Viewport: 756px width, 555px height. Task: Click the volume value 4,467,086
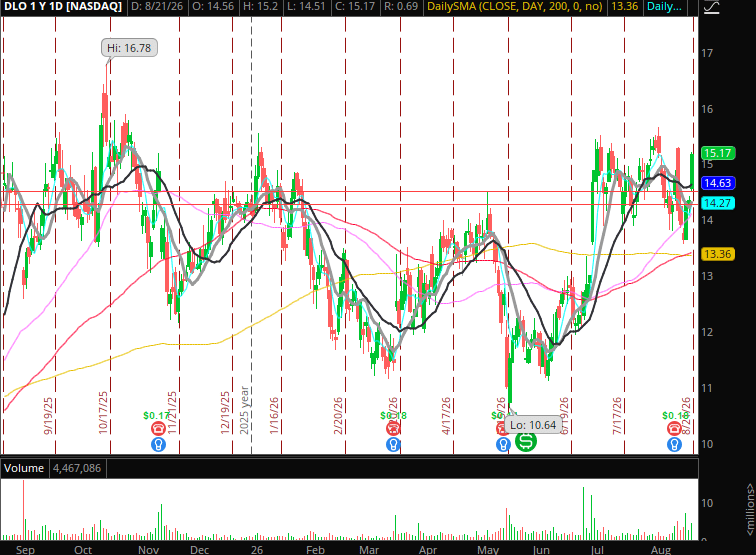click(x=77, y=468)
